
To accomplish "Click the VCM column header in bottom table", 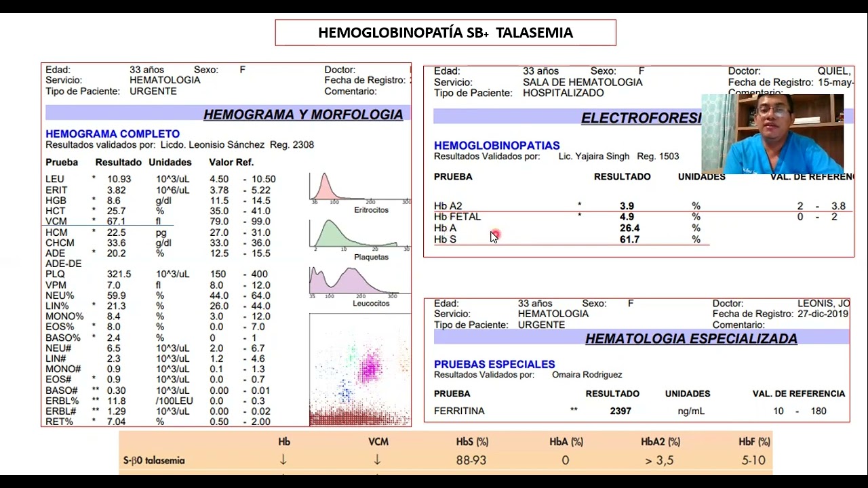I will click(x=378, y=442).
